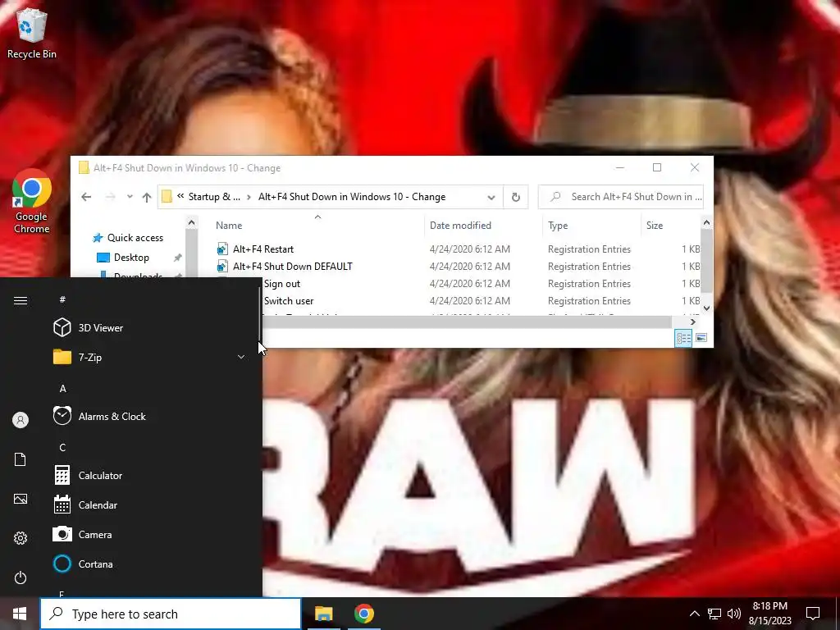Open the Recycle Bin desktop icon

click(x=32, y=33)
